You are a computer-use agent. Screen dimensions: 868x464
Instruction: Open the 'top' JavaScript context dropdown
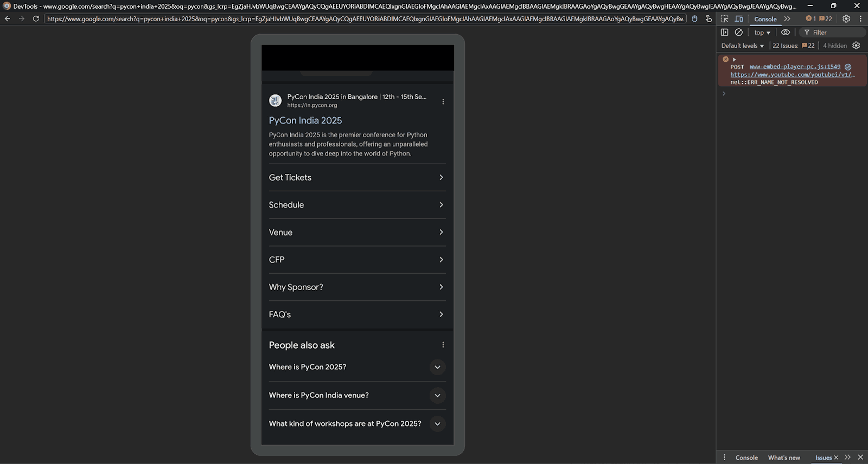point(762,33)
